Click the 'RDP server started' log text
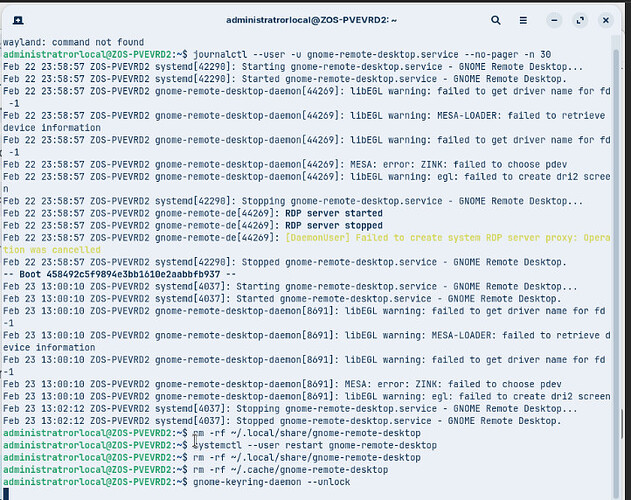 pyautogui.click(x=334, y=213)
